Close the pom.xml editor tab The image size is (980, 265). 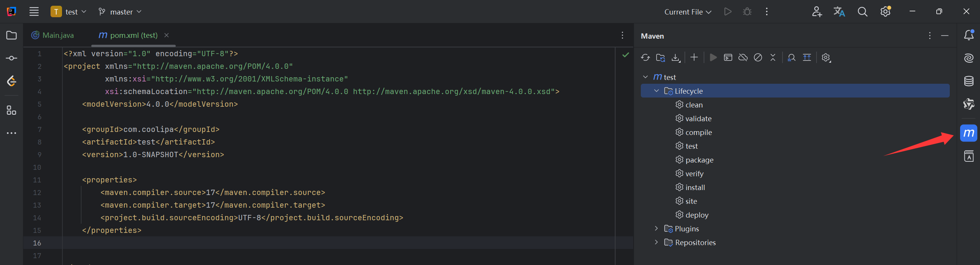[x=167, y=35]
